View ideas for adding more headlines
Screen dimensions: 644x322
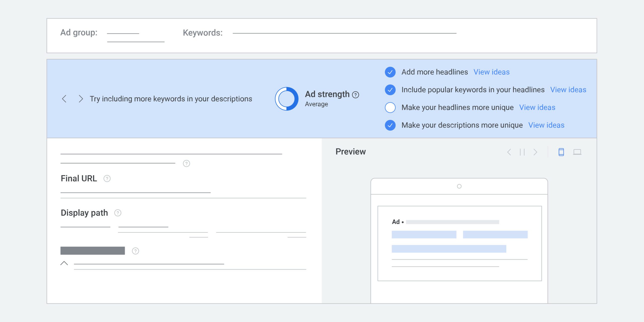coord(492,72)
